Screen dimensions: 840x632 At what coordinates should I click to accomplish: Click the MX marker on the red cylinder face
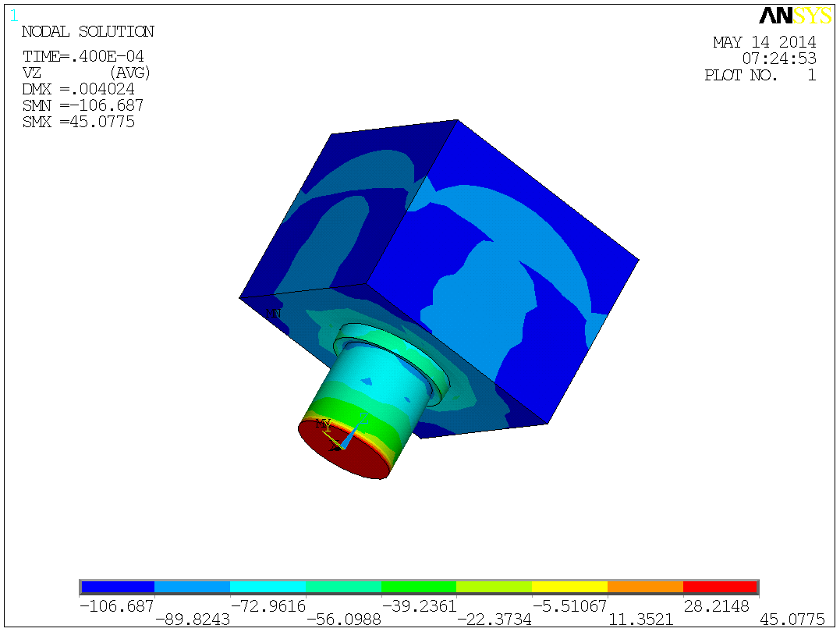coord(321,424)
